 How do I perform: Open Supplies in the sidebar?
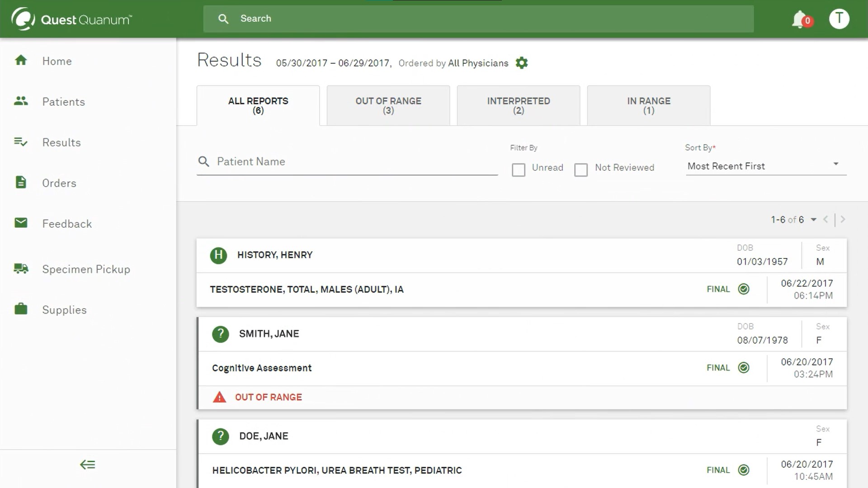tap(64, 310)
